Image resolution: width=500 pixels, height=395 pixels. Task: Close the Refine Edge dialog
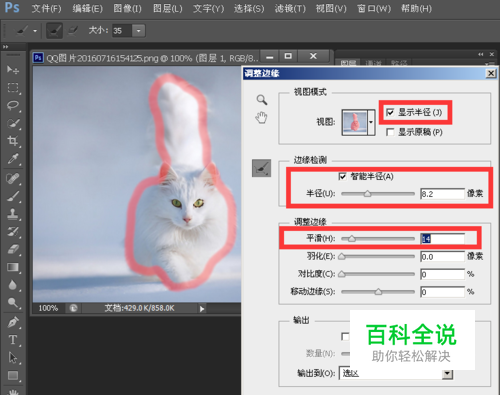point(491,73)
